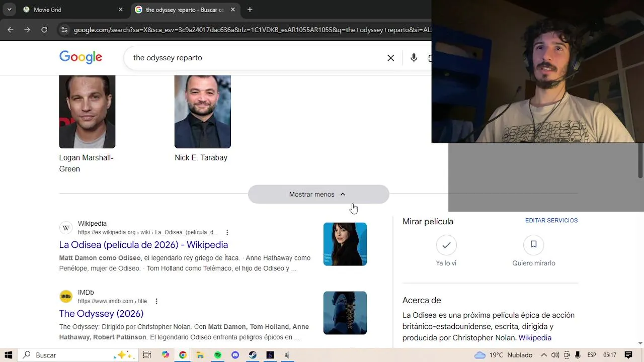Open more options for the IMDb result

tap(156, 301)
